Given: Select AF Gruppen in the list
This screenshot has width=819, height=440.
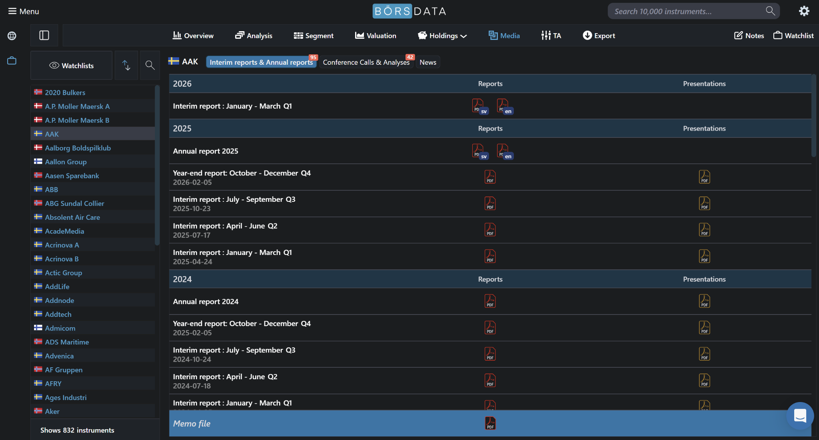Looking at the screenshot, I should [x=64, y=369].
